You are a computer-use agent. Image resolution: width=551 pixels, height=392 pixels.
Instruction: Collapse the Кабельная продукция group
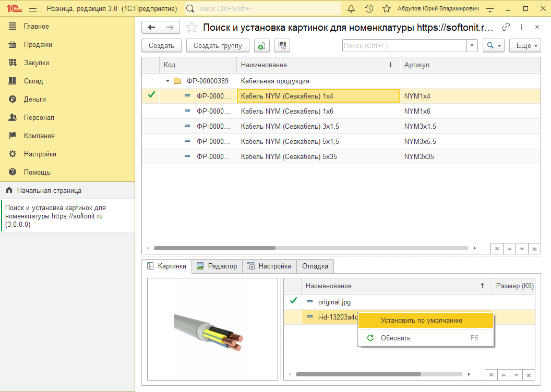pyautogui.click(x=168, y=81)
